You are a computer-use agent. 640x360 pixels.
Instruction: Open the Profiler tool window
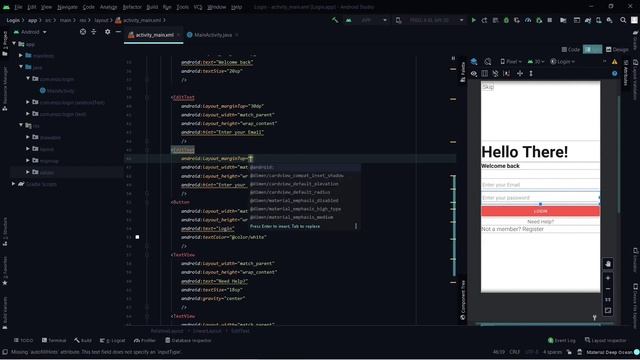(x=145, y=340)
